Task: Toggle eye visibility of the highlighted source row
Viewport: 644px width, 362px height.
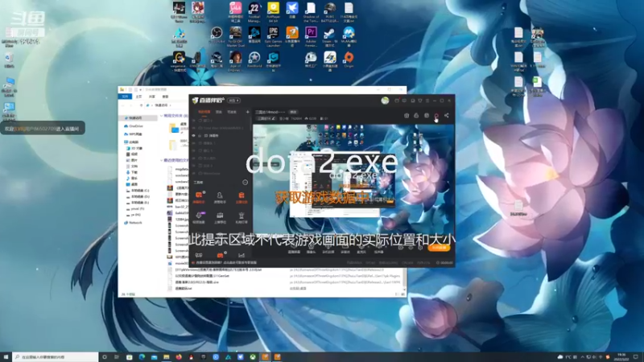Action: coord(194,135)
